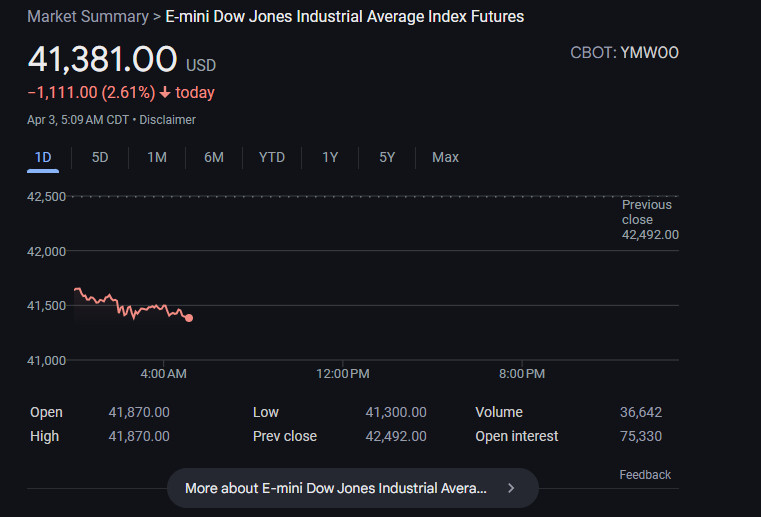Click the chevron arrow in More about button
The image size is (761, 517).
[x=511, y=488]
